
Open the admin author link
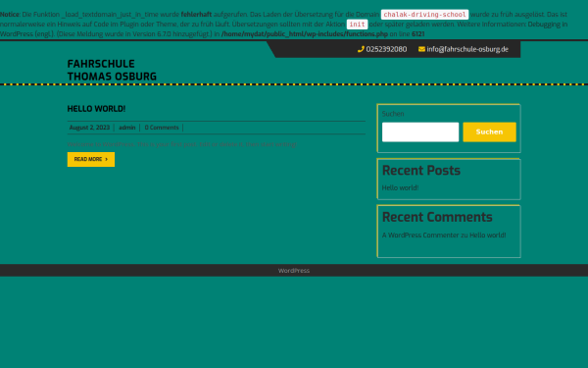127,128
